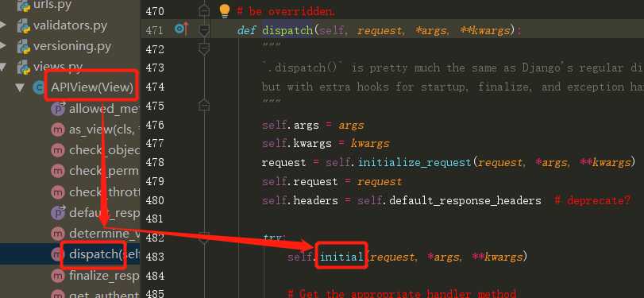
Task: Click the class icon beside APIView(View)
Action: 39,87
